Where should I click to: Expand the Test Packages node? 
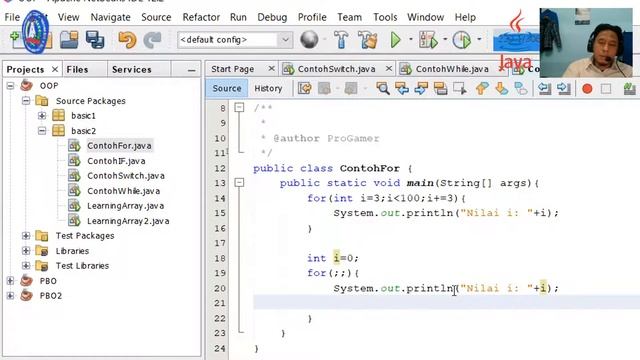pyautogui.click(x=26, y=236)
